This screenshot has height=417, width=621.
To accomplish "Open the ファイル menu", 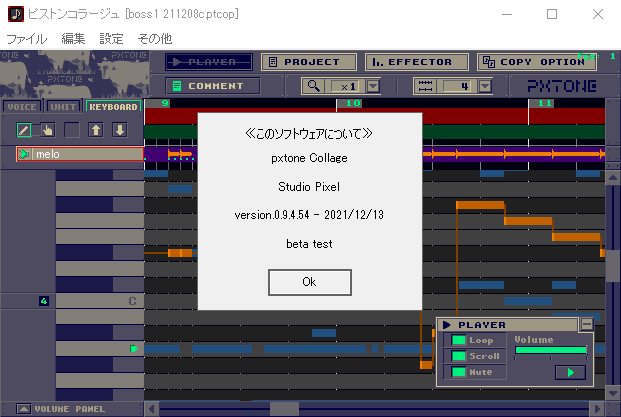I will tap(27, 39).
